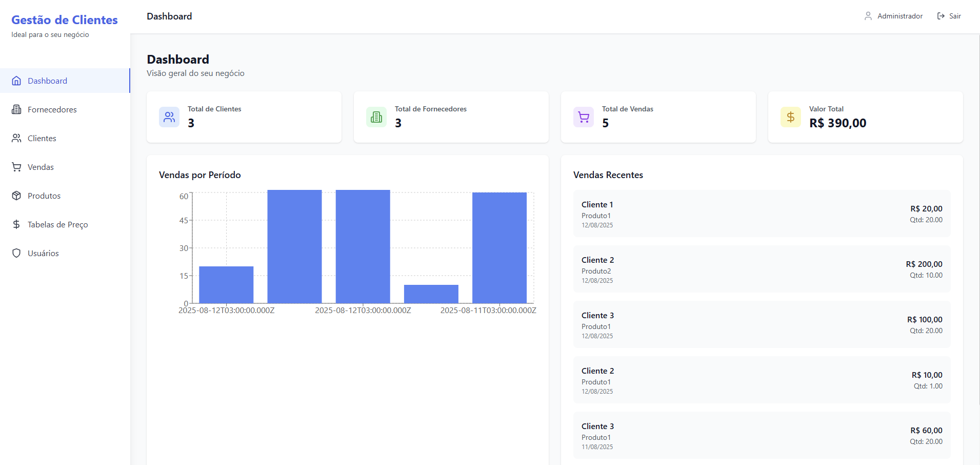Click the Dashboard home icon in sidebar
980x465 pixels.
(16, 81)
